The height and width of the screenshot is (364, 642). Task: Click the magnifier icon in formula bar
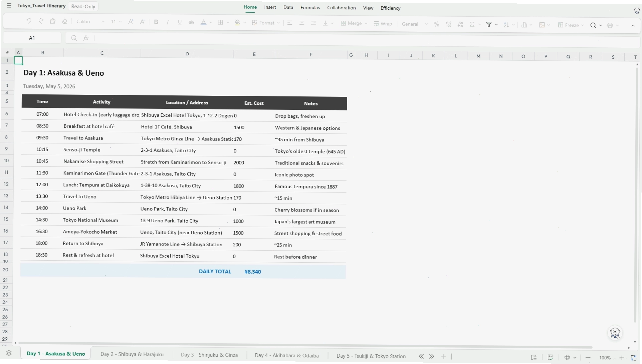coord(74,38)
